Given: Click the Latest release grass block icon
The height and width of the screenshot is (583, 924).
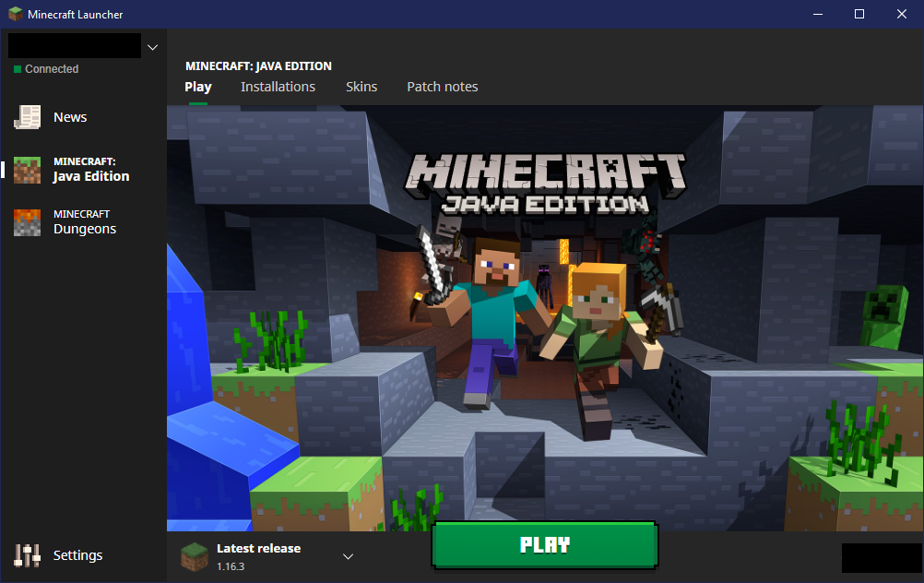Looking at the screenshot, I should pyautogui.click(x=194, y=556).
